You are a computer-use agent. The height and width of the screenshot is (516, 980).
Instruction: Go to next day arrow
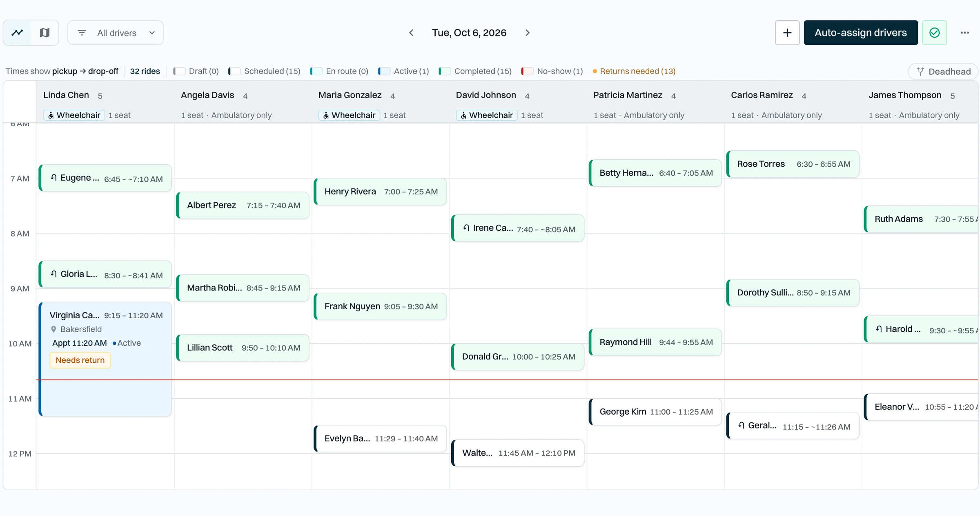click(x=527, y=33)
